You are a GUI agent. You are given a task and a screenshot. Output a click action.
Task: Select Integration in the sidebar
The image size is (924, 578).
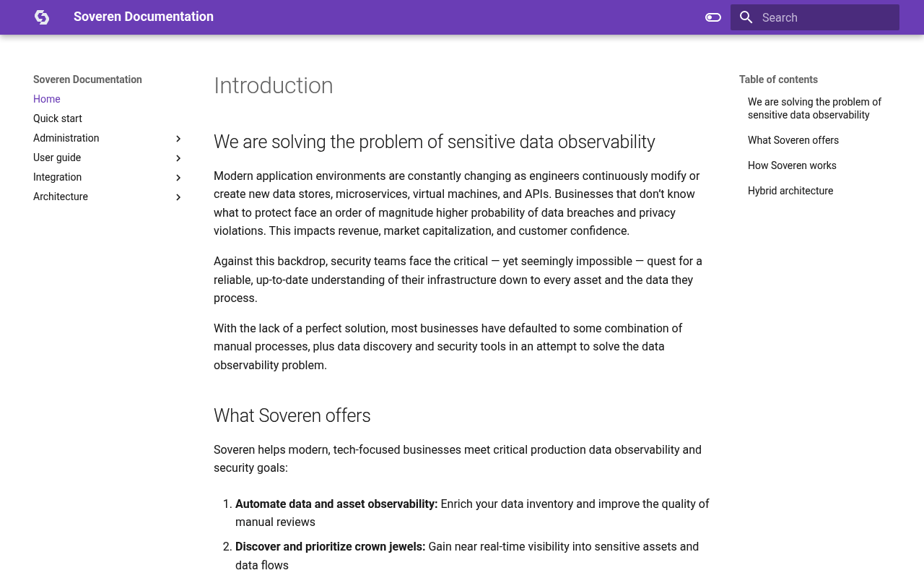[58, 177]
